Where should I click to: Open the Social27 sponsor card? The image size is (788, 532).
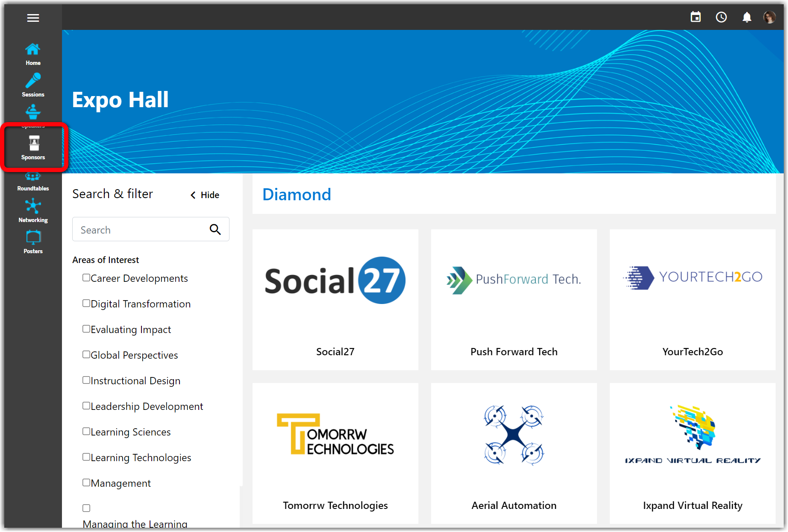point(335,299)
